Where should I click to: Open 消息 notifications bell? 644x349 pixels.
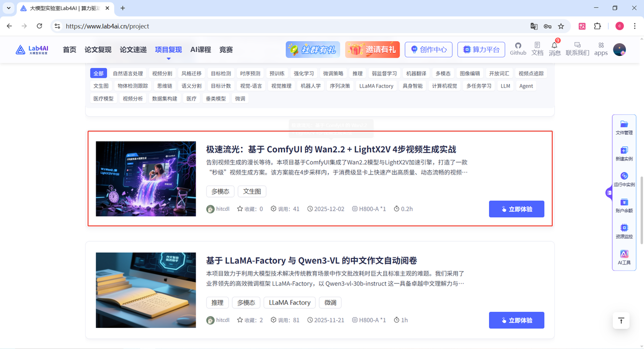pos(554,49)
